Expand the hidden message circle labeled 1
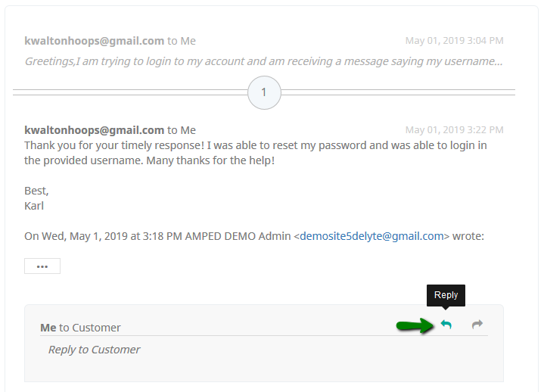The height and width of the screenshot is (392, 544). click(264, 92)
